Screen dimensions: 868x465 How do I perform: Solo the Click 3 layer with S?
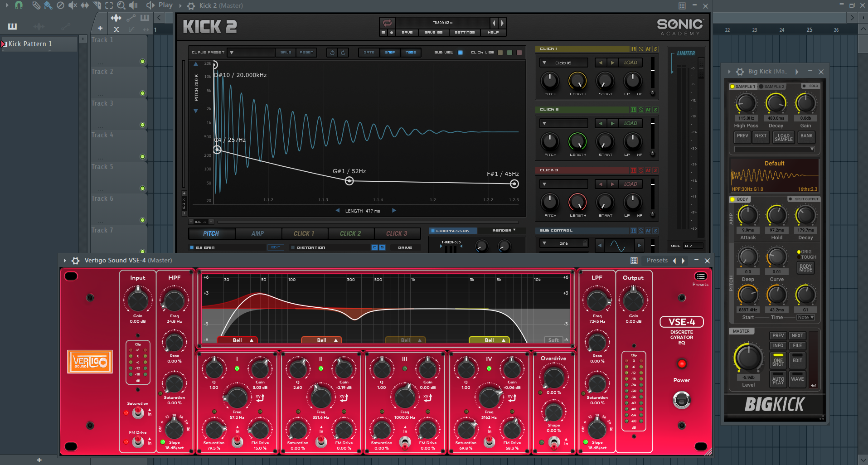click(655, 170)
